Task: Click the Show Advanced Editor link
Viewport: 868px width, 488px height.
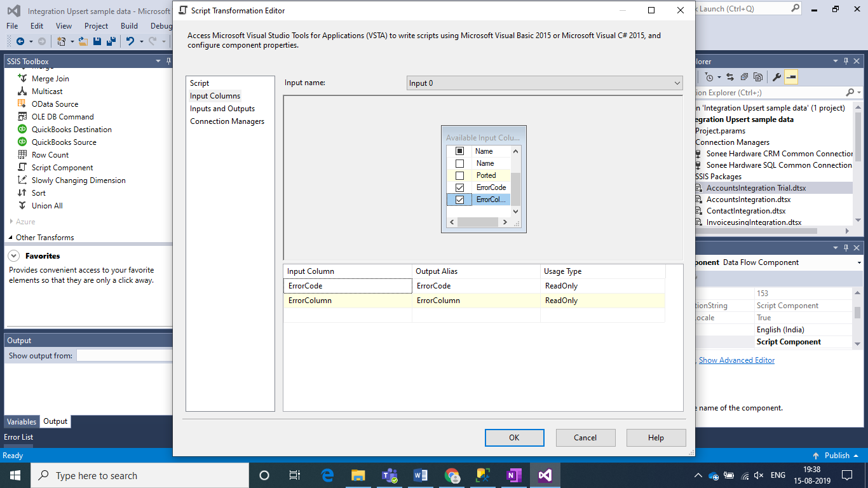Action: coord(736,360)
